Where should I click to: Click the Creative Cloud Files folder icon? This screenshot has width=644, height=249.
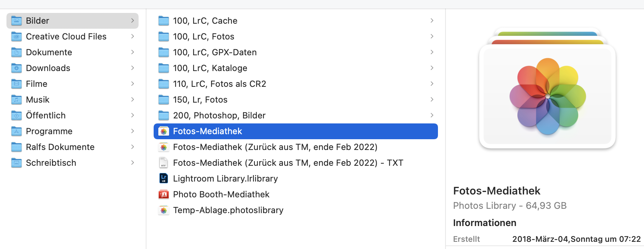point(17,37)
